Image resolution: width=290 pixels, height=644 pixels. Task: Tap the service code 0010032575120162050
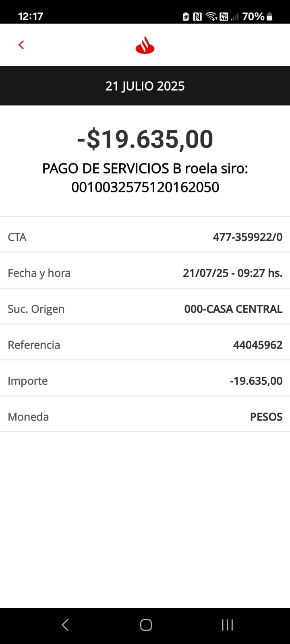pyautogui.click(x=145, y=187)
